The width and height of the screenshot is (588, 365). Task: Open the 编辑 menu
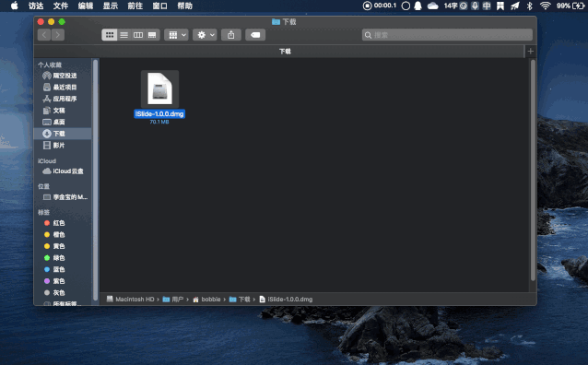86,6
